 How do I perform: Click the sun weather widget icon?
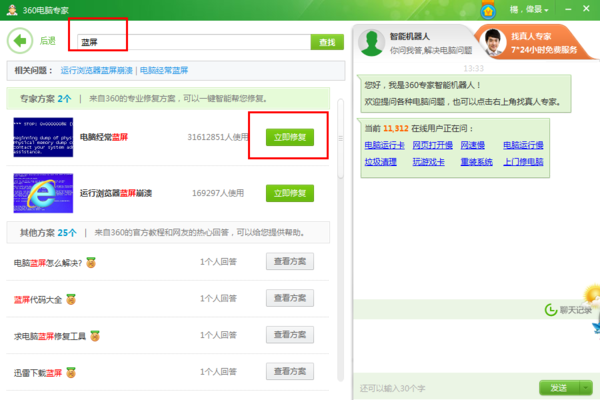[x=592, y=294]
